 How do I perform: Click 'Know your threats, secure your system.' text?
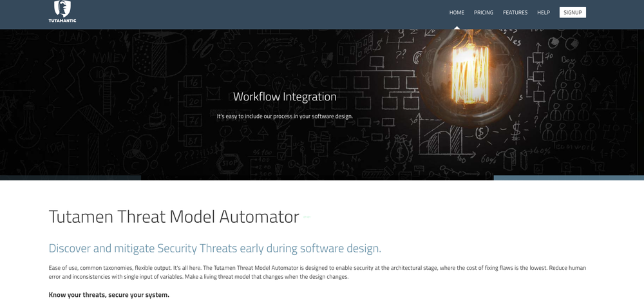point(109,295)
